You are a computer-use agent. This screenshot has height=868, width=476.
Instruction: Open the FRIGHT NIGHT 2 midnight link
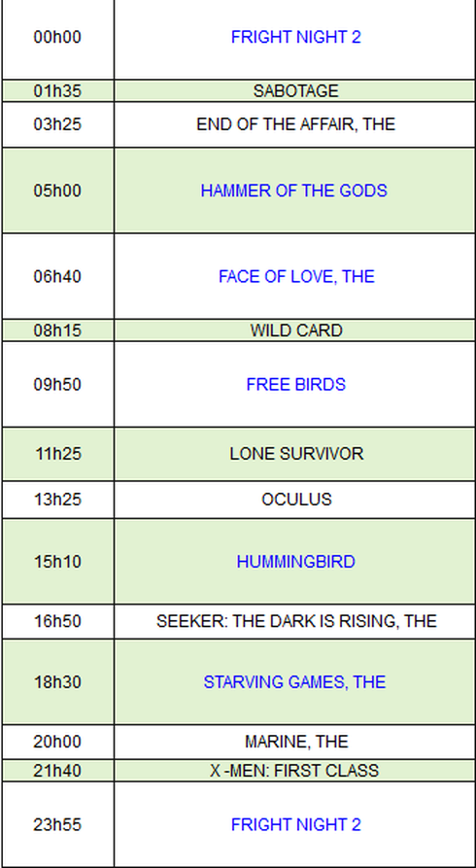(x=295, y=37)
